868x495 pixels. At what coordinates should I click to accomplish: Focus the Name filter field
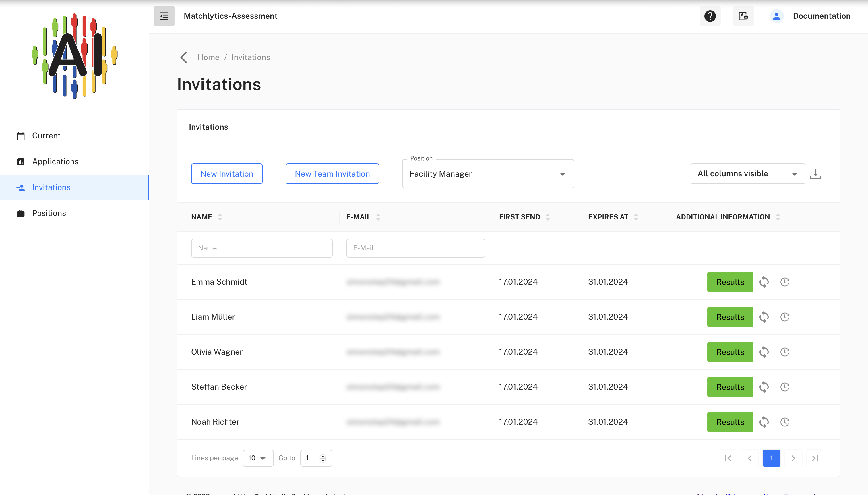point(262,248)
